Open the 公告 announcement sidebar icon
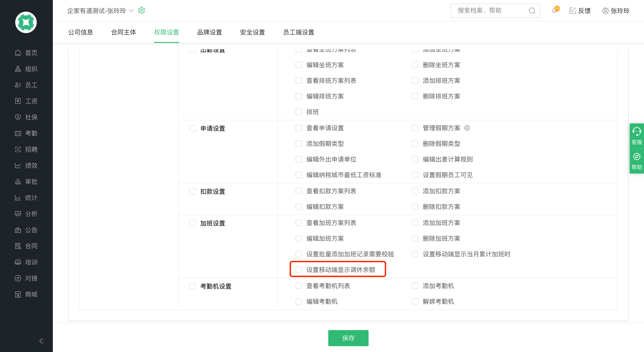This screenshot has width=644, height=352. point(18,230)
